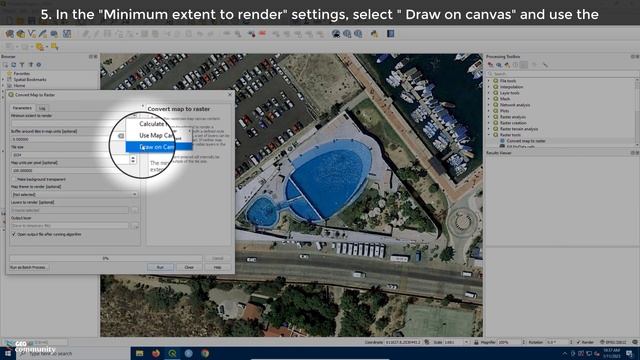The width and height of the screenshot is (640, 360).
Task: Expand the 'Raster analysis' group
Action: click(x=489, y=117)
